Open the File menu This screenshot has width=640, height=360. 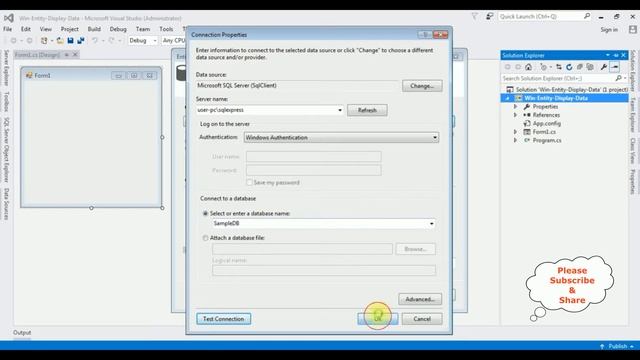[x=7, y=29]
